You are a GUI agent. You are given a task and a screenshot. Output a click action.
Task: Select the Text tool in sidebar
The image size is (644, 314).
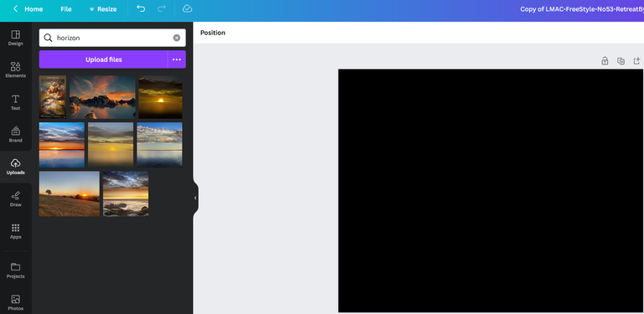tap(16, 102)
